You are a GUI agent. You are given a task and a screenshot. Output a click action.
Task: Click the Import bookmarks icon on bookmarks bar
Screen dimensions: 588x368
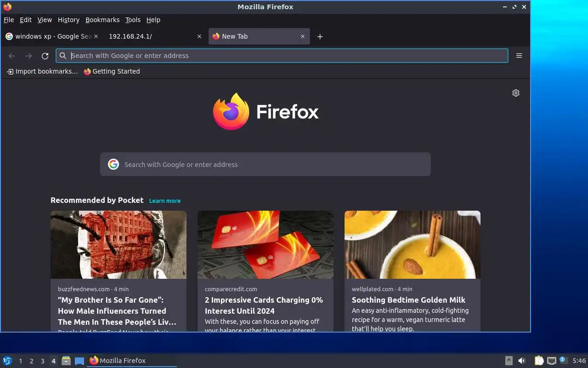pyautogui.click(x=10, y=71)
